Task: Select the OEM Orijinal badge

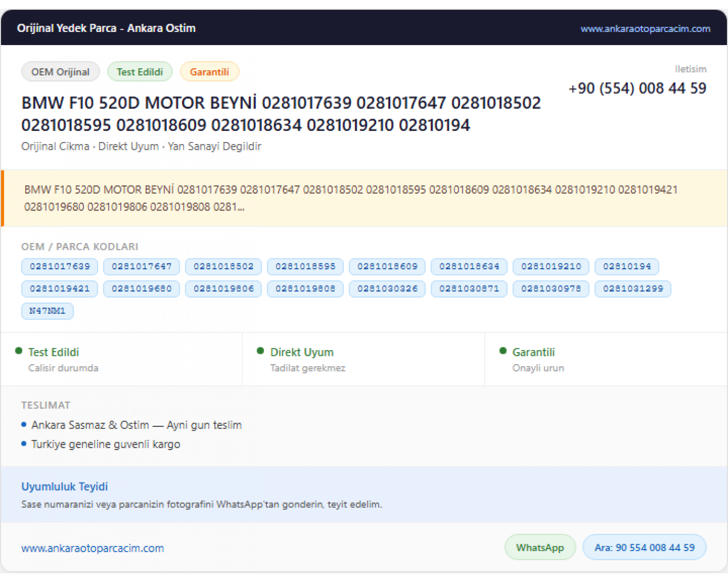Action: point(61,72)
